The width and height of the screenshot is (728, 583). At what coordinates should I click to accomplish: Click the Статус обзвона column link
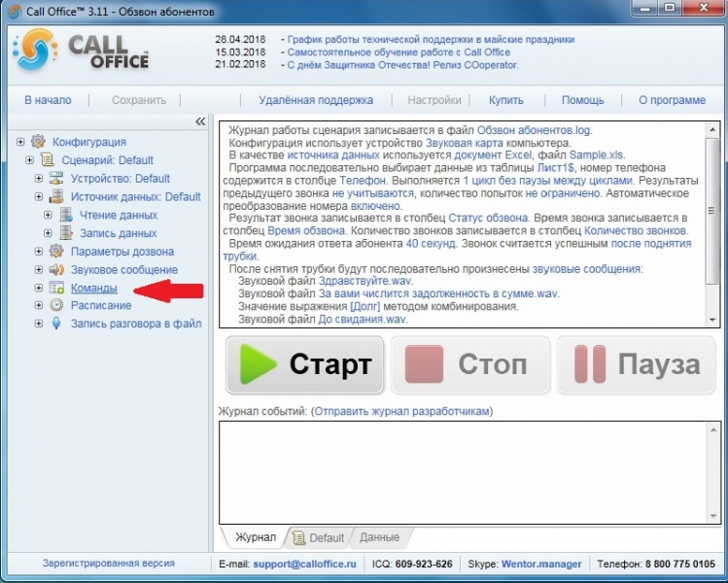pos(489,219)
